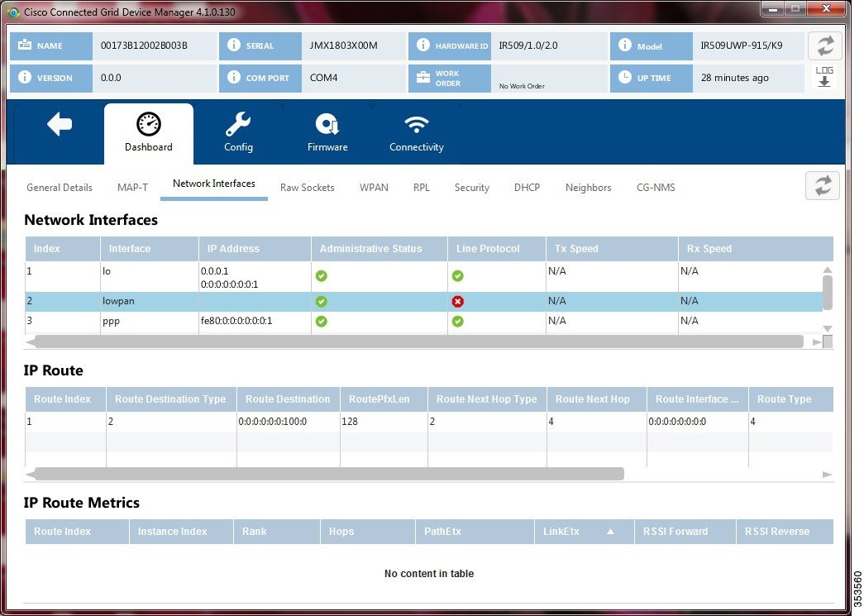Select the Network Interfaces sub-tab
Image resolution: width=864 pixels, height=616 pixels.
point(214,184)
